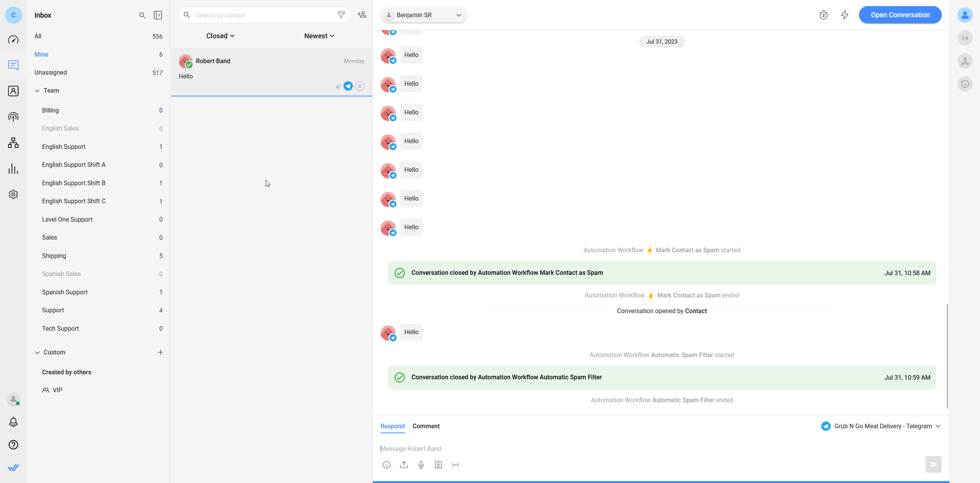Click the VIP custom label item
The image size is (980, 483).
point(57,390)
